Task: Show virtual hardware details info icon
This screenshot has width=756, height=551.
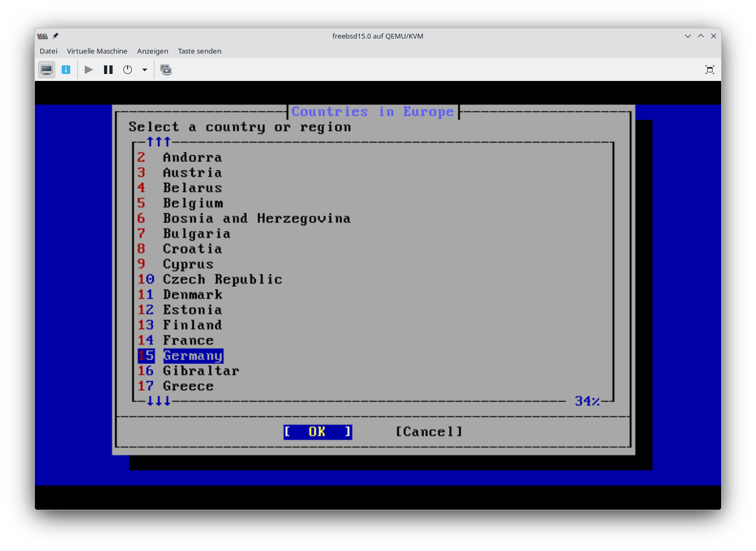Action: (66, 70)
